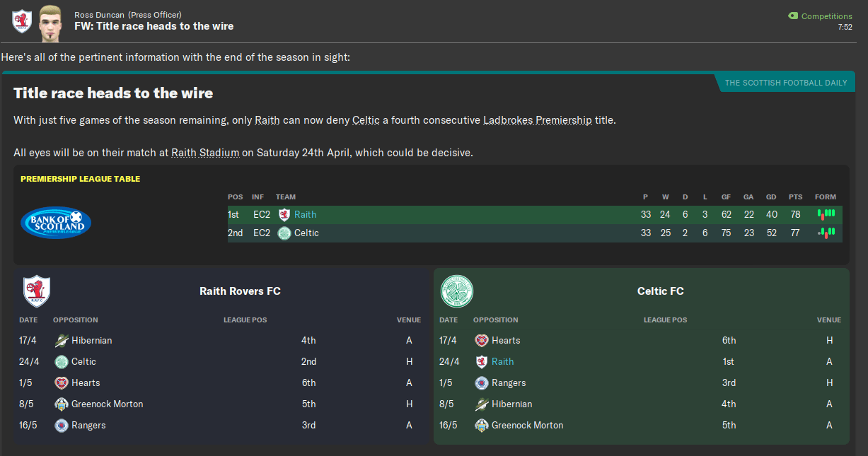Open the blue Raith link in Celtic's fixtures

point(502,362)
